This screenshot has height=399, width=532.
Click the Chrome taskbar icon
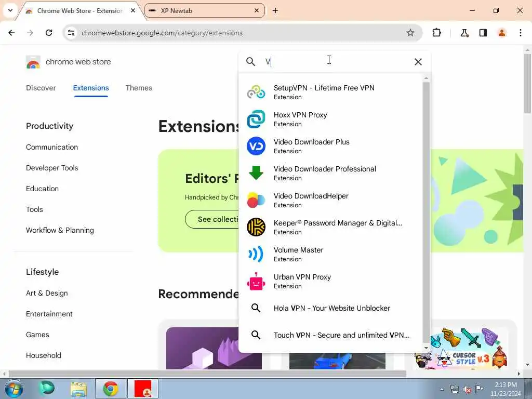[x=110, y=389]
